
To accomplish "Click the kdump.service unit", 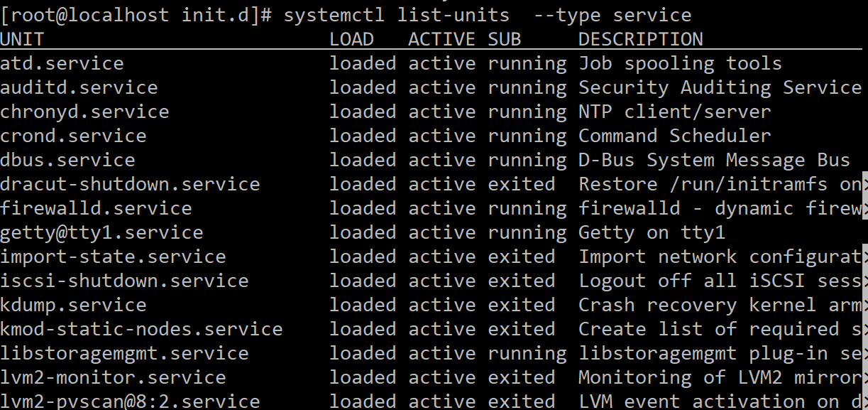I will pos(73,306).
